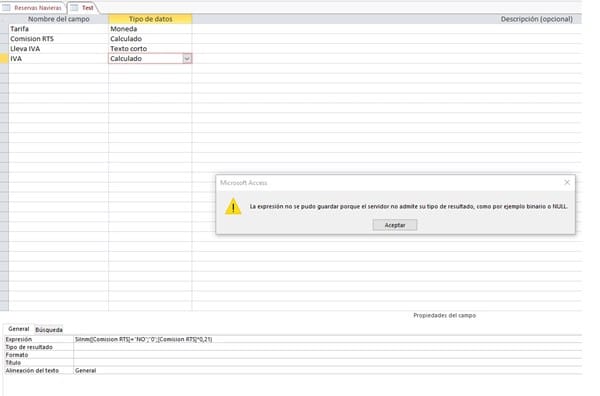
Task: Select the IVA row selector
Action: (x=4, y=59)
